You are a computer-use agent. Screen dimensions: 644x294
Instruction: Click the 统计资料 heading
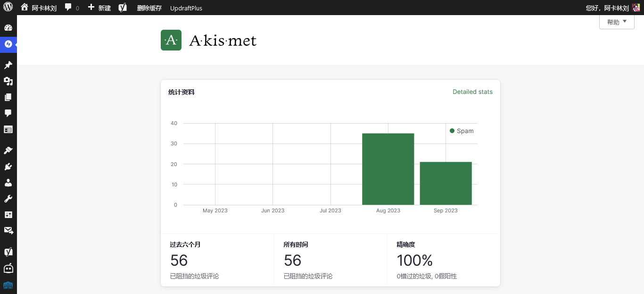click(182, 92)
